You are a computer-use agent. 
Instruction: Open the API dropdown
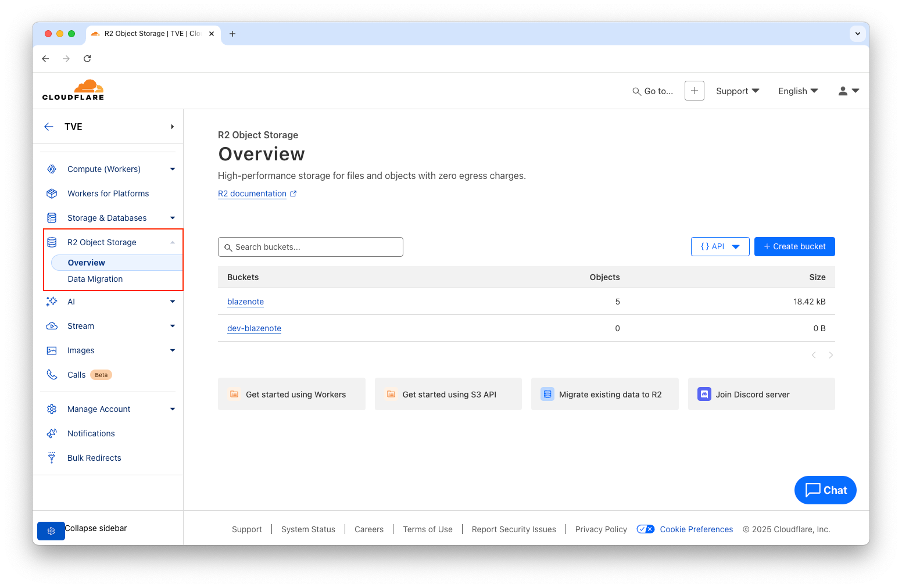point(720,246)
